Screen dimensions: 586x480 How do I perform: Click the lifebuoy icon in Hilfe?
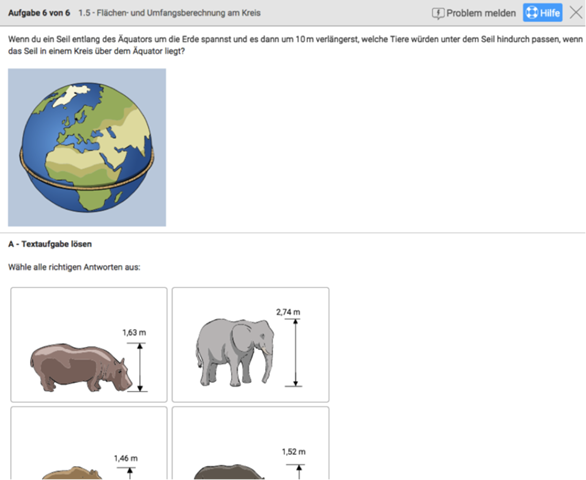click(x=531, y=13)
